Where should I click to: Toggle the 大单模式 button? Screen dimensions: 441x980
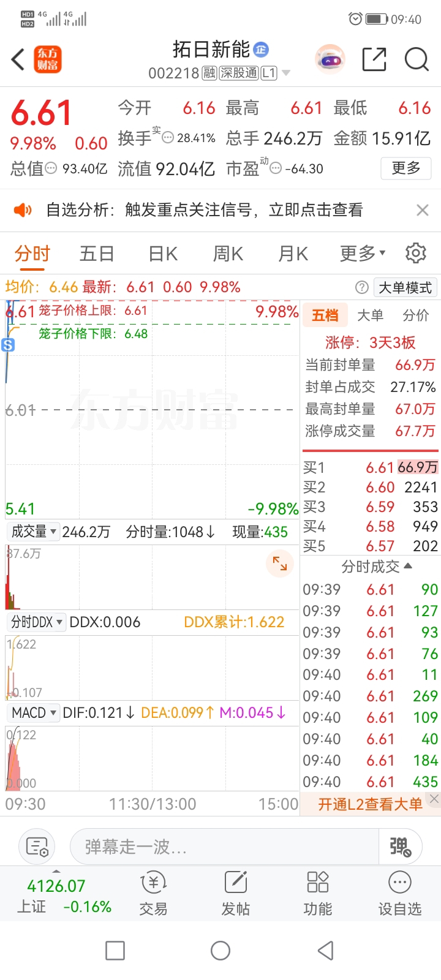pyautogui.click(x=405, y=287)
